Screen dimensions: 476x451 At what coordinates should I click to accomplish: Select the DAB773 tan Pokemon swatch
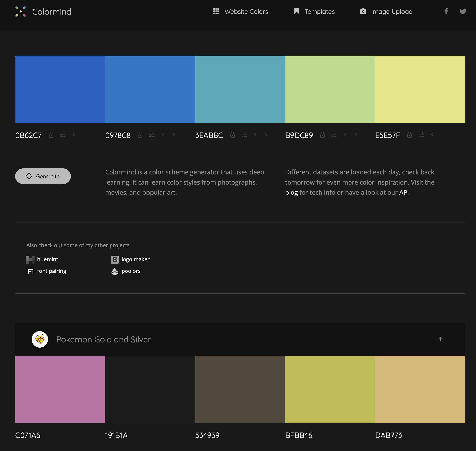tap(420, 389)
